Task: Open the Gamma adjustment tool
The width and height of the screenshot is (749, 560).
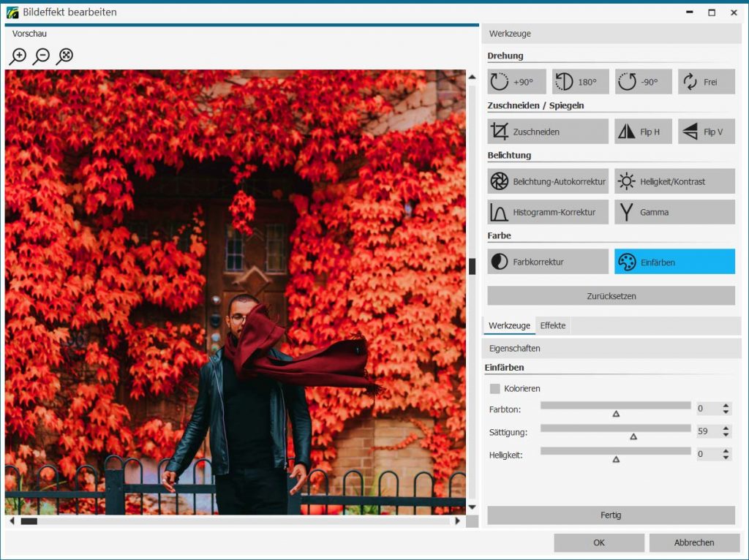Action: tap(674, 212)
